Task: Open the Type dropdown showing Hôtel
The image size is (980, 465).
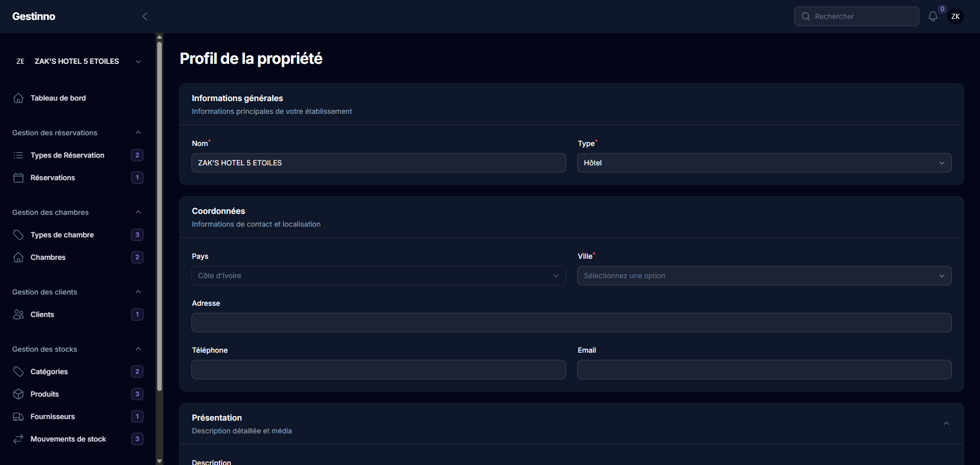Action: tap(765, 163)
